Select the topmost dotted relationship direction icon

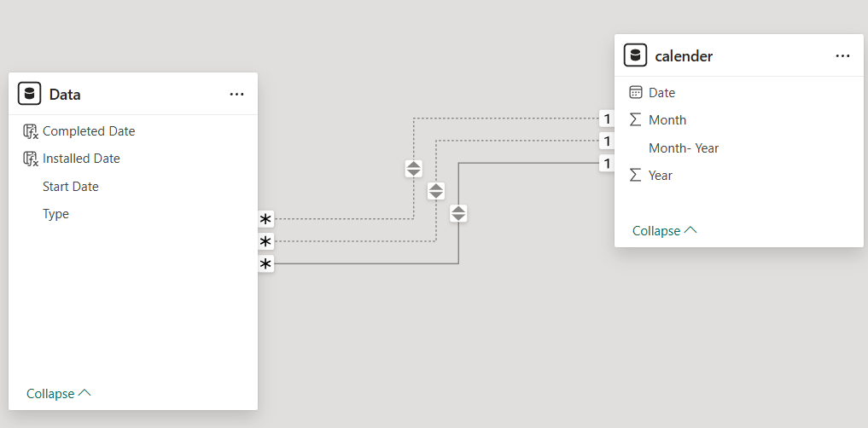[x=414, y=169]
